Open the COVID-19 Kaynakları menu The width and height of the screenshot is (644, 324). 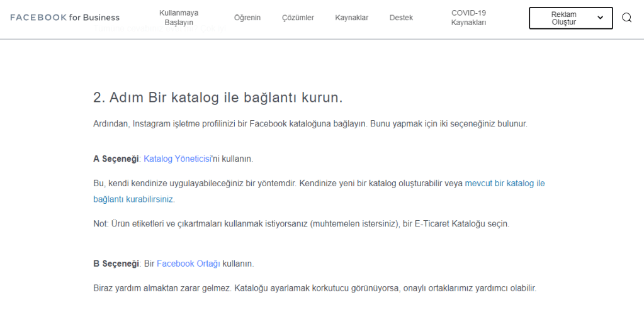pyautogui.click(x=468, y=18)
